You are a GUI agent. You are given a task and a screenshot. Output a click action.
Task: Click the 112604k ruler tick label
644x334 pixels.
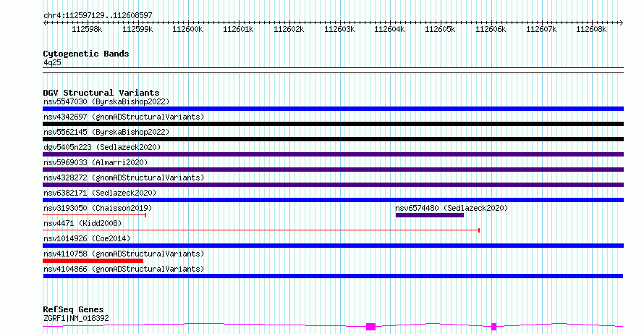point(390,29)
